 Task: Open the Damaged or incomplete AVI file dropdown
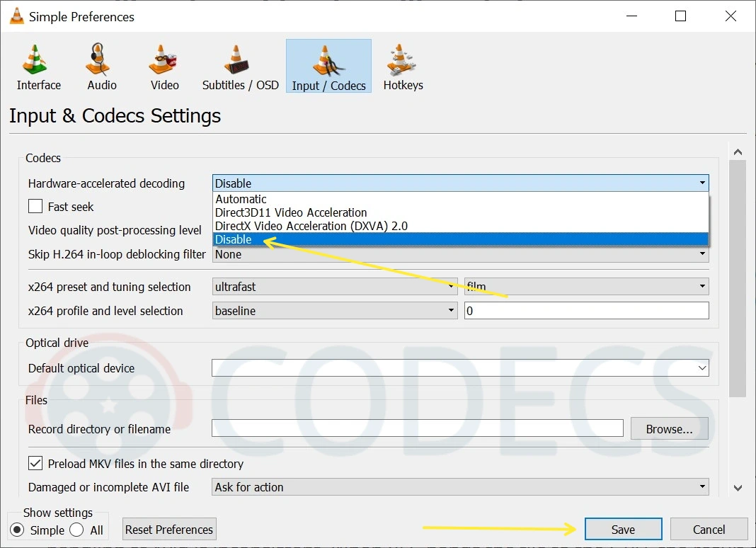tap(460, 487)
